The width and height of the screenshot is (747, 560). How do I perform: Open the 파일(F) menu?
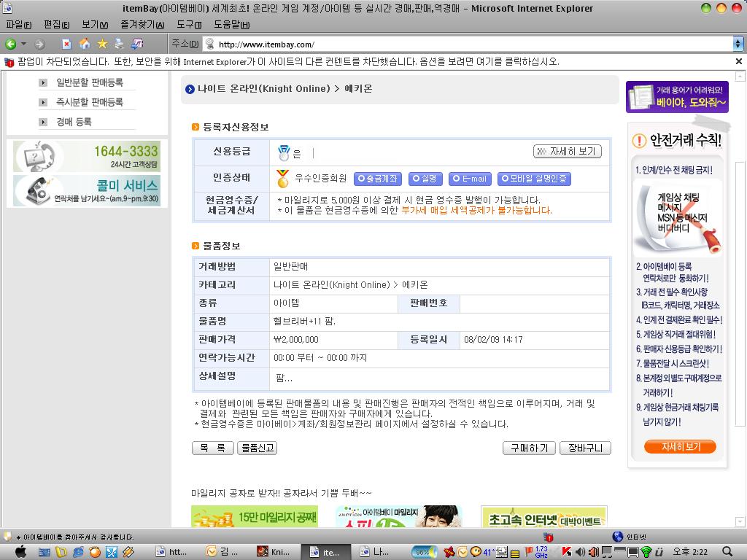(x=18, y=24)
